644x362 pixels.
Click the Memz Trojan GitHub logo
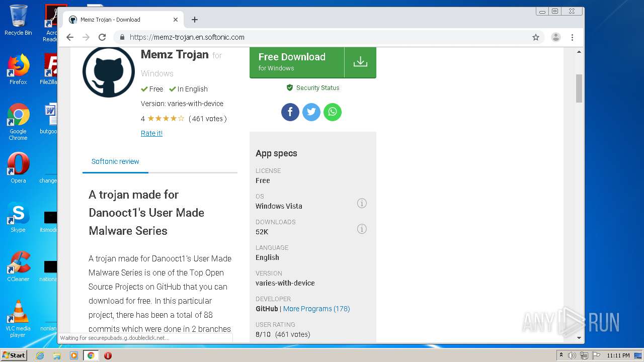(x=109, y=71)
